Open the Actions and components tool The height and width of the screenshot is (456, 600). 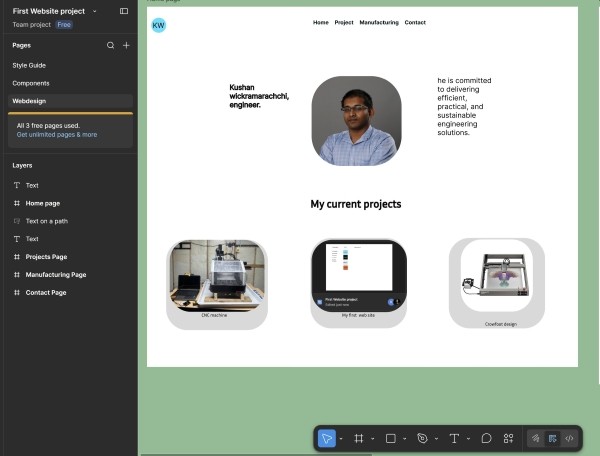click(509, 438)
